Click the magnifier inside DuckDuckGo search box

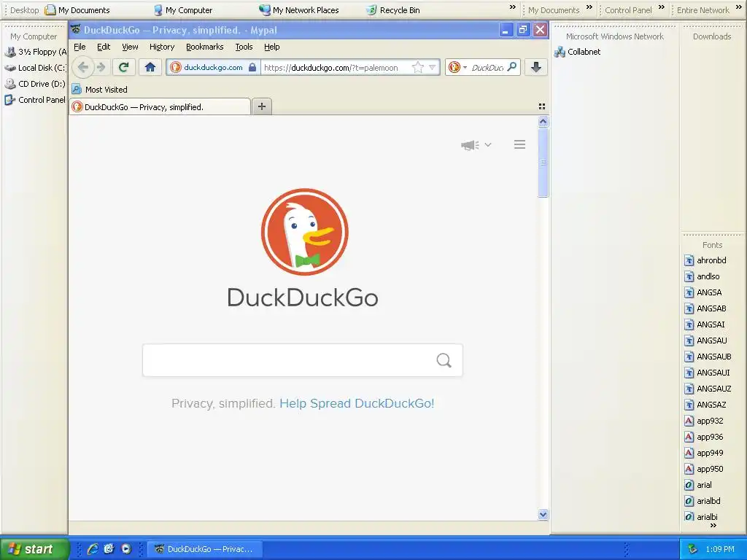444,360
